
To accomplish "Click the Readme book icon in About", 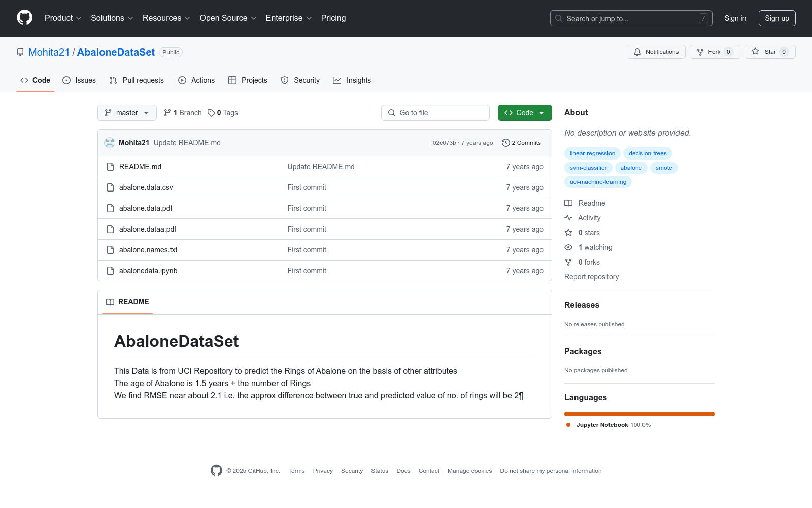I will pos(568,203).
